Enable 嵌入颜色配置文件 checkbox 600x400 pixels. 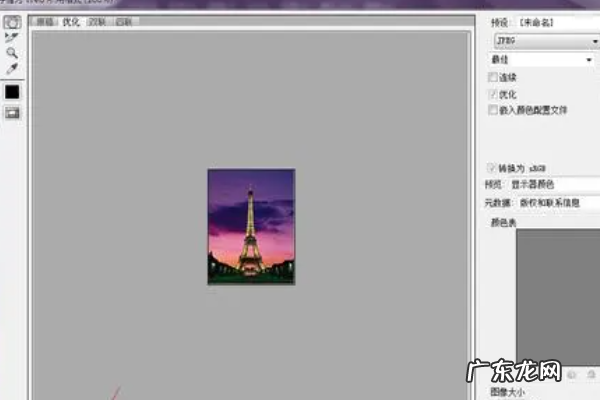pos(493,110)
